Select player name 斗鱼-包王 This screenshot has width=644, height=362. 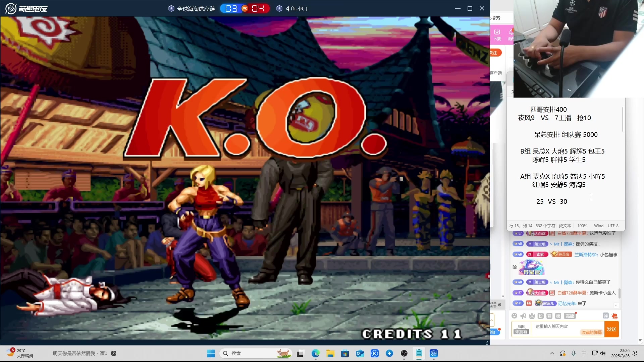297,9
